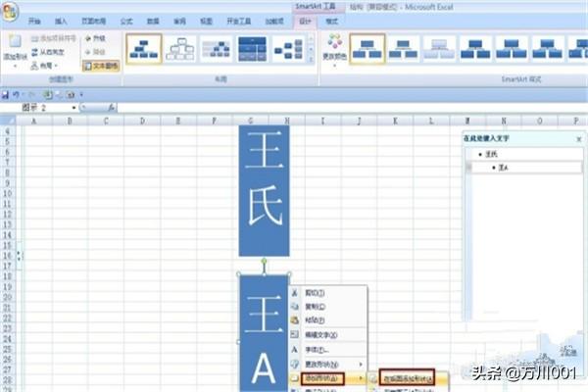
Task: Select the horizontal hierarchy layout thumbnail
Action: point(288,49)
